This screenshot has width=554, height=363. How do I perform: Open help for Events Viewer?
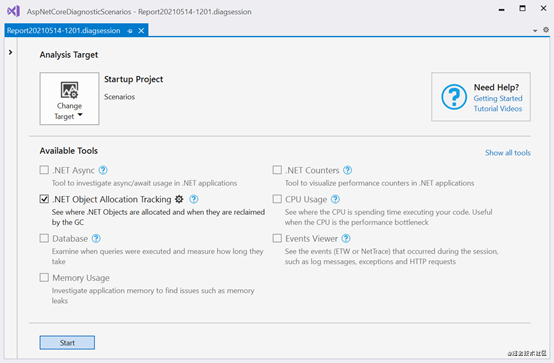pos(346,239)
